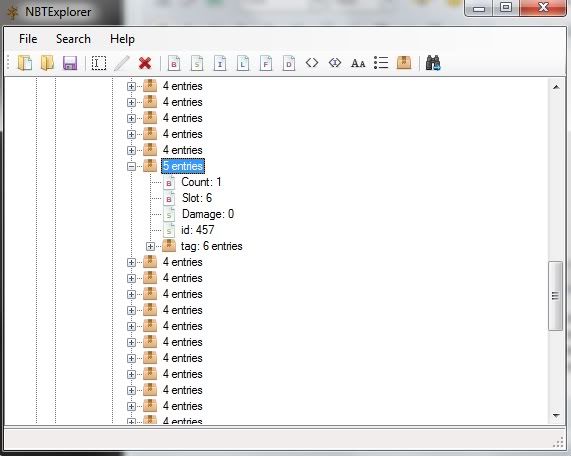Expand the topmost 4 entries node
The image size is (571, 456).
[131, 86]
